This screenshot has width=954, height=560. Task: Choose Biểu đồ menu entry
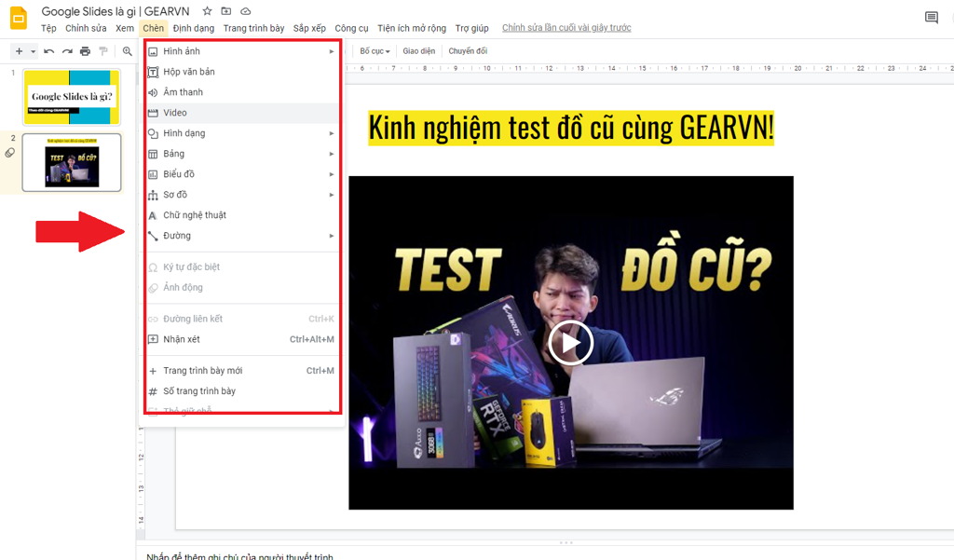[242, 174]
